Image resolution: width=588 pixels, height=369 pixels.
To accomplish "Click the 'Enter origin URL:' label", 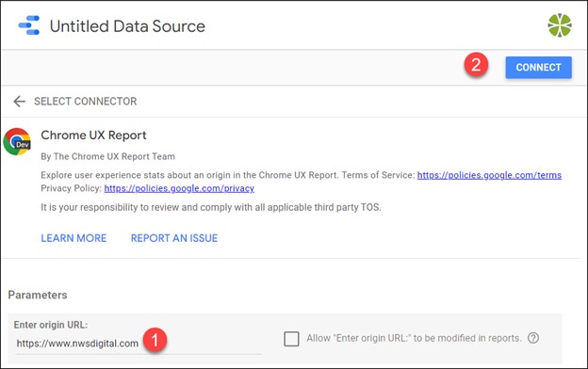I will point(51,325).
